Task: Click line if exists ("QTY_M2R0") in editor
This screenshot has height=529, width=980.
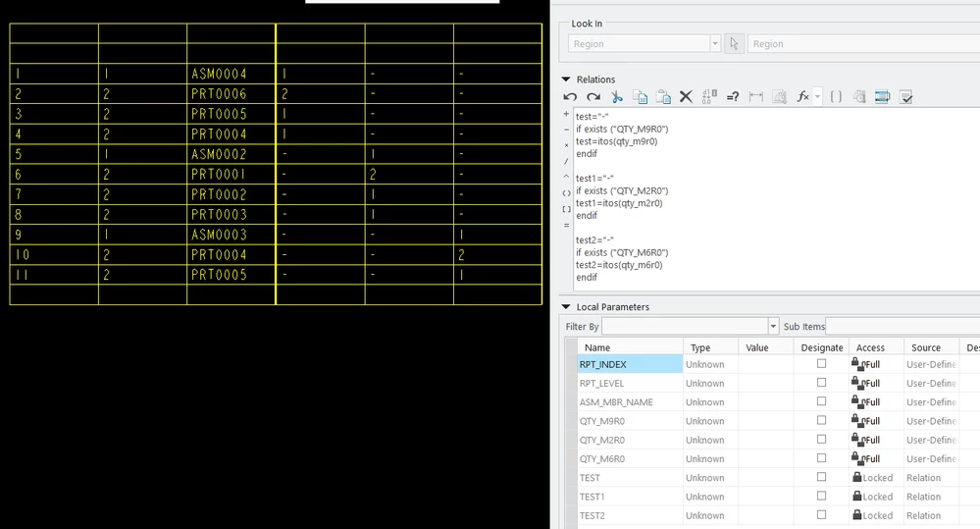Action: point(622,190)
